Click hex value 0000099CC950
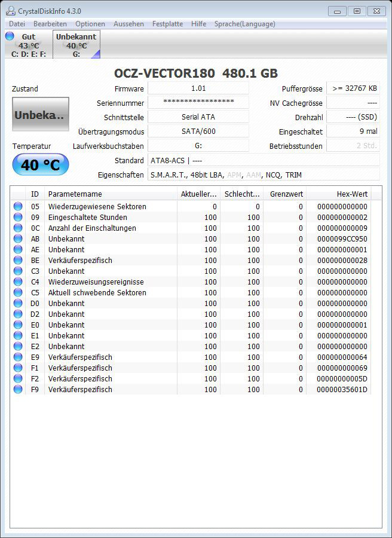Screen dimensions: 392x538 pos(342,239)
